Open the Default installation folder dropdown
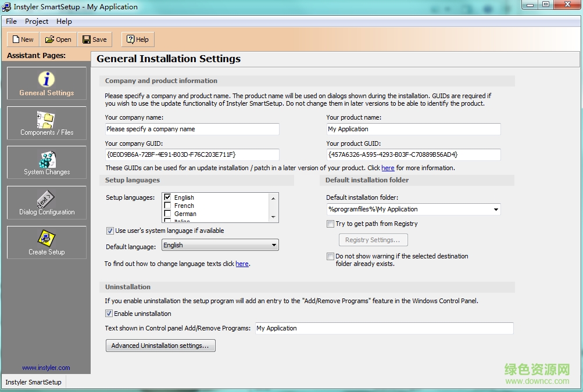 (x=495, y=209)
